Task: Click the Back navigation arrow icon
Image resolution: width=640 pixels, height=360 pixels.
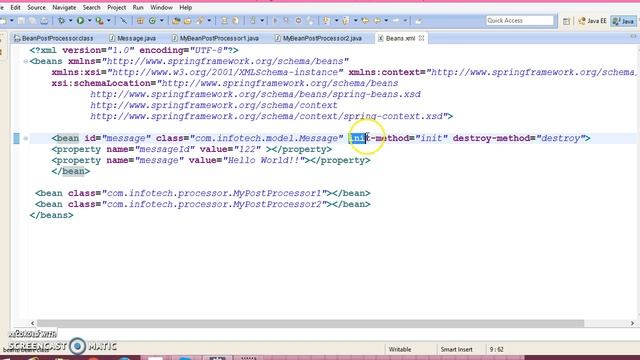Action: pyautogui.click(x=377, y=20)
